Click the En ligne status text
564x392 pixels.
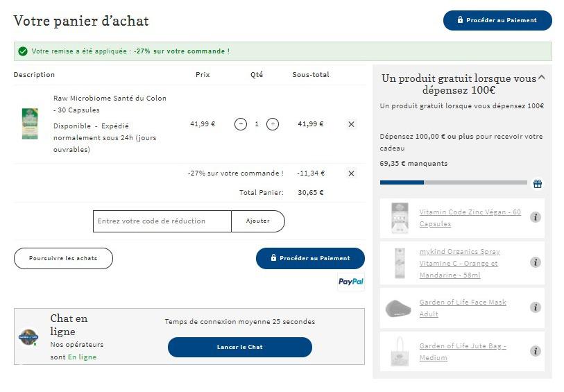(83, 357)
